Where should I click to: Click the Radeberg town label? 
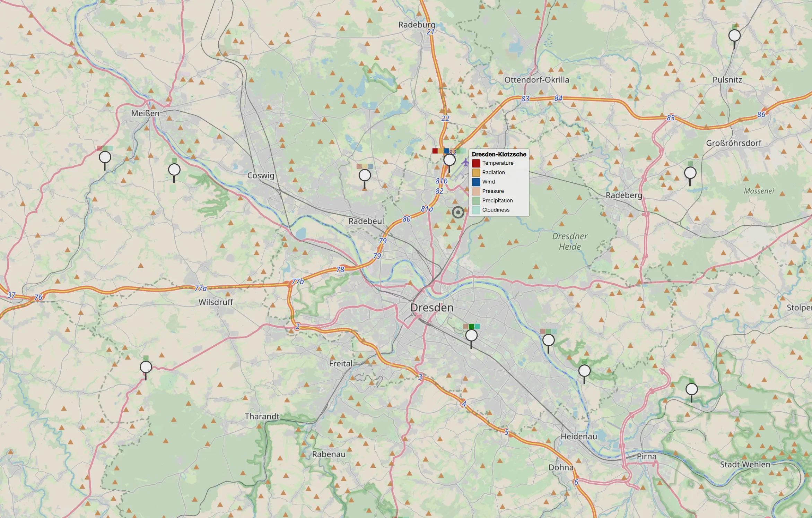click(x=623, y=195)
